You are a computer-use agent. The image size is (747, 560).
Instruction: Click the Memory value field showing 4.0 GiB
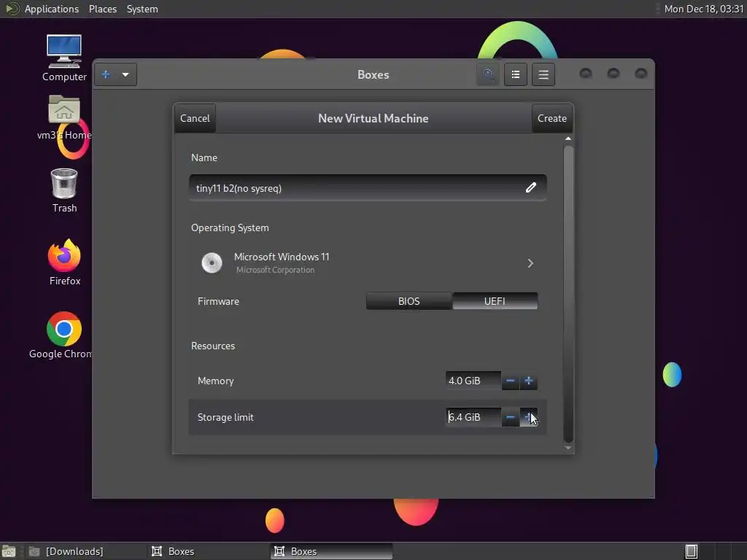[x=473, y=381]
